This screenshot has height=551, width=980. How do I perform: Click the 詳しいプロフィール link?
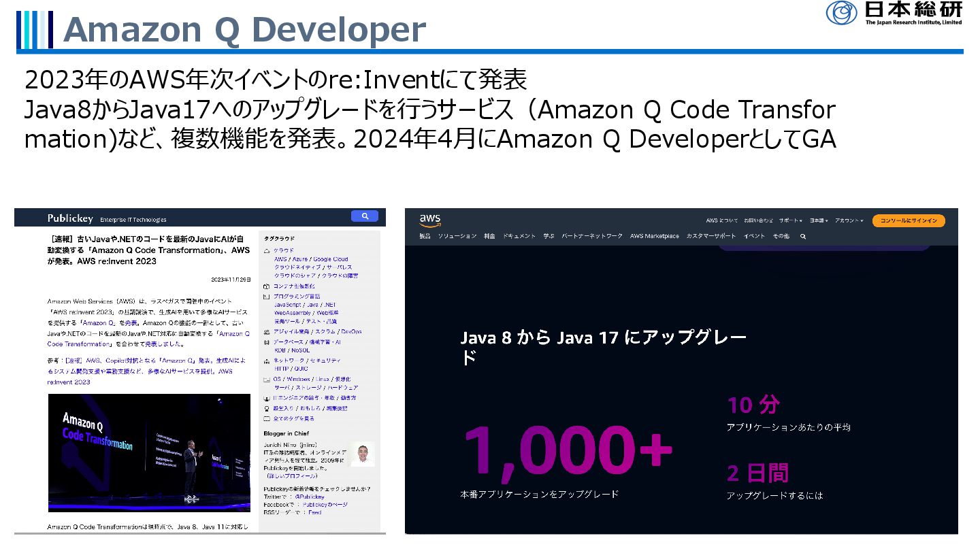point(292,476)
